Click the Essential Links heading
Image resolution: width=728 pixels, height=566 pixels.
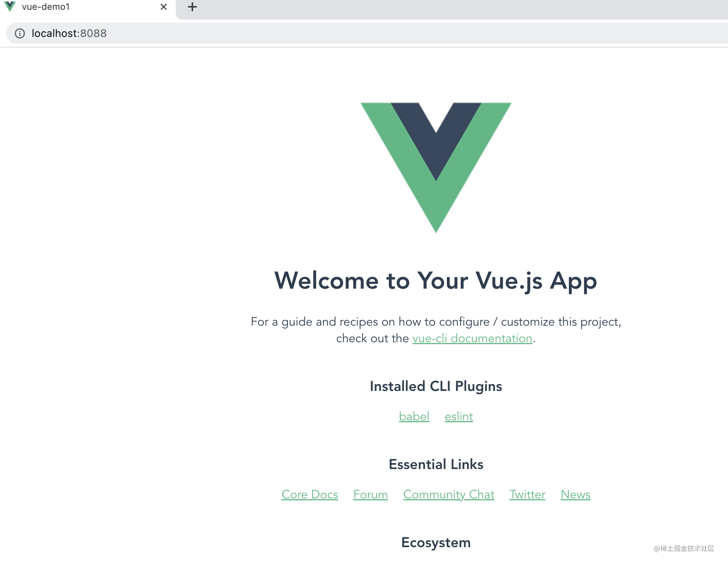(436, 464)
